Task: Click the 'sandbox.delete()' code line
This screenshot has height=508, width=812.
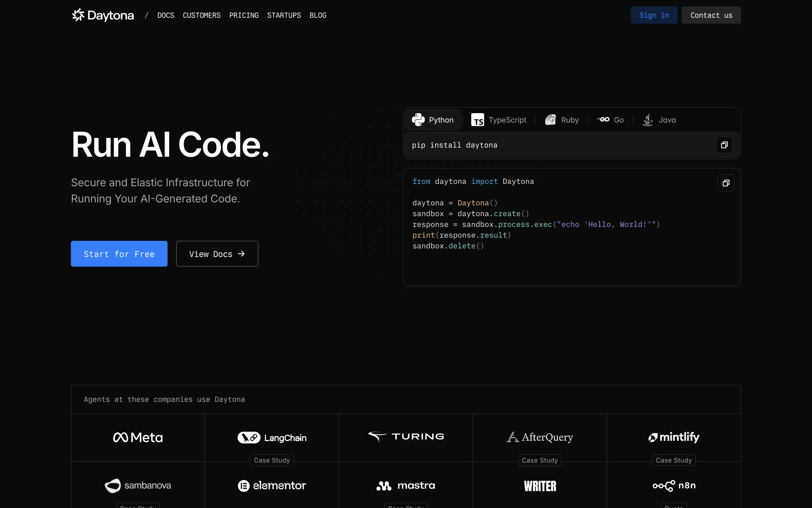Action: 448,246
